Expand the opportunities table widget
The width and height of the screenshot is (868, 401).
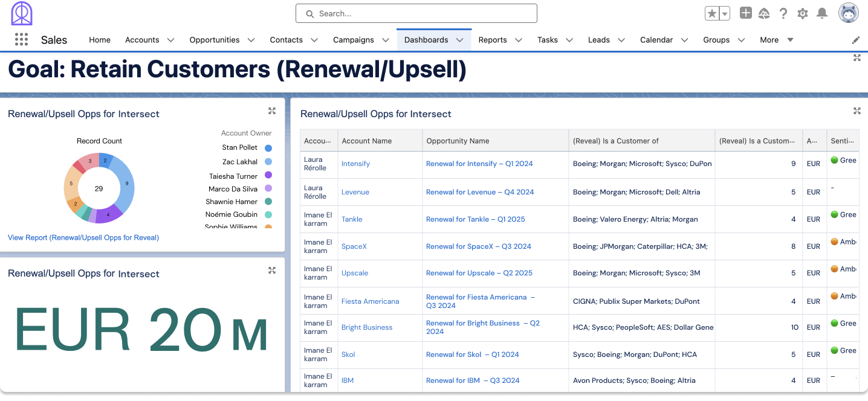[x=857, y=111]
